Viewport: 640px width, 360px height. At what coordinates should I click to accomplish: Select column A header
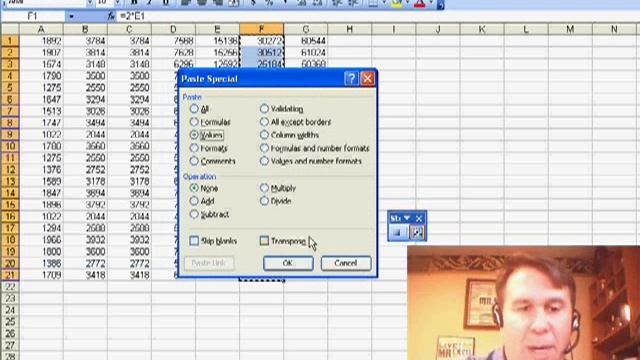41,29
